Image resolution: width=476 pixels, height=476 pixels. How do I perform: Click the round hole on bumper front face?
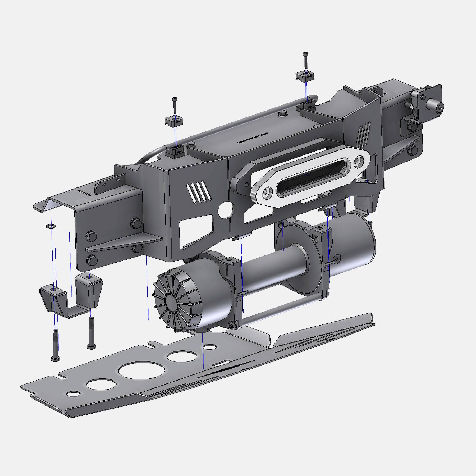226,210
